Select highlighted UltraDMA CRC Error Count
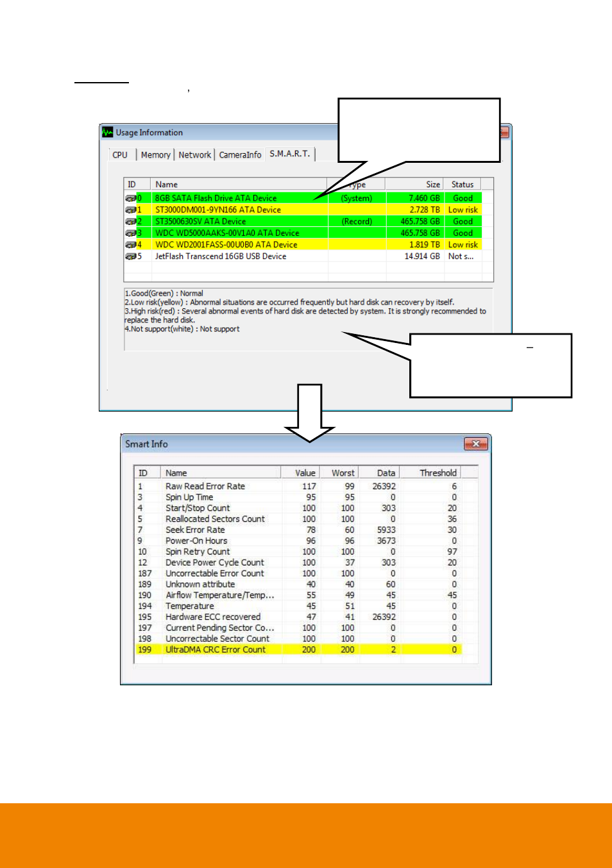Viewport: 612px width, 868px height. click(x=298, y=649)
